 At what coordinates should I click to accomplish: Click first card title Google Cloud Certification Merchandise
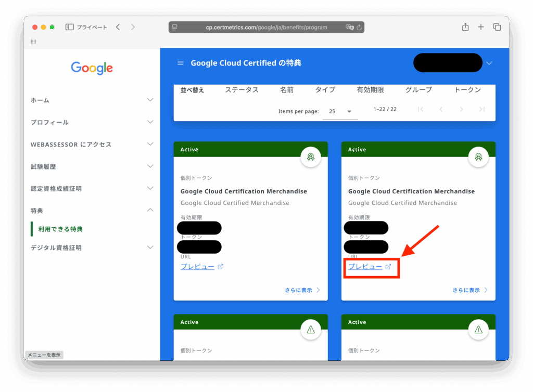tap(244, 191)
